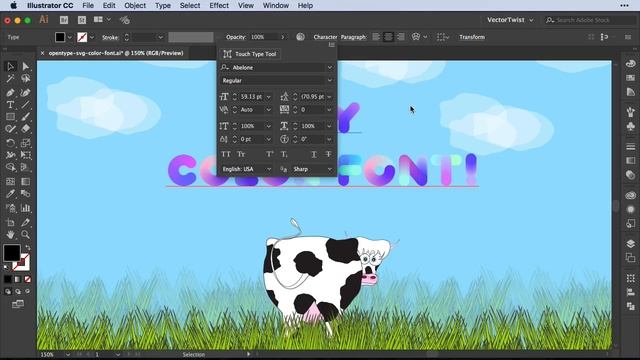Set paragraph alignment to left

click(x=376, y=37)
